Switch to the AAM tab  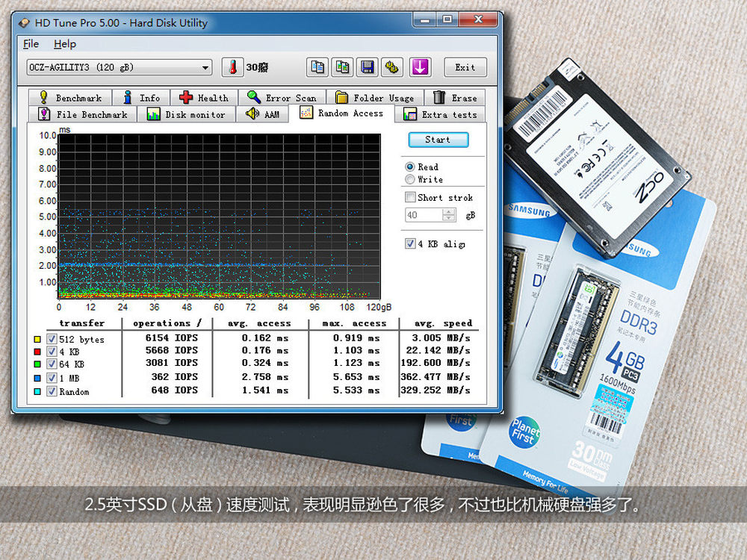(262, 114)
